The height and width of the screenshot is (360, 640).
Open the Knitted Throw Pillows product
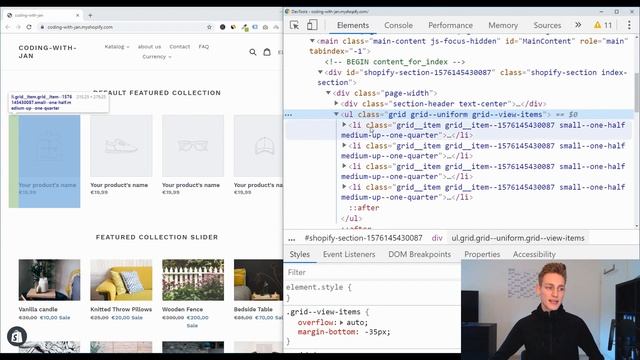tap(121, 309)
